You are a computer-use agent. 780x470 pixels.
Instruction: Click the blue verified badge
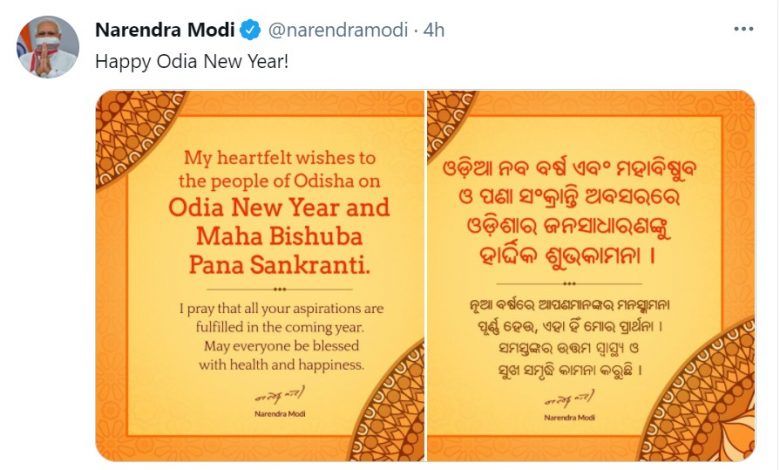pyautogui.click(x=250, y=30)
